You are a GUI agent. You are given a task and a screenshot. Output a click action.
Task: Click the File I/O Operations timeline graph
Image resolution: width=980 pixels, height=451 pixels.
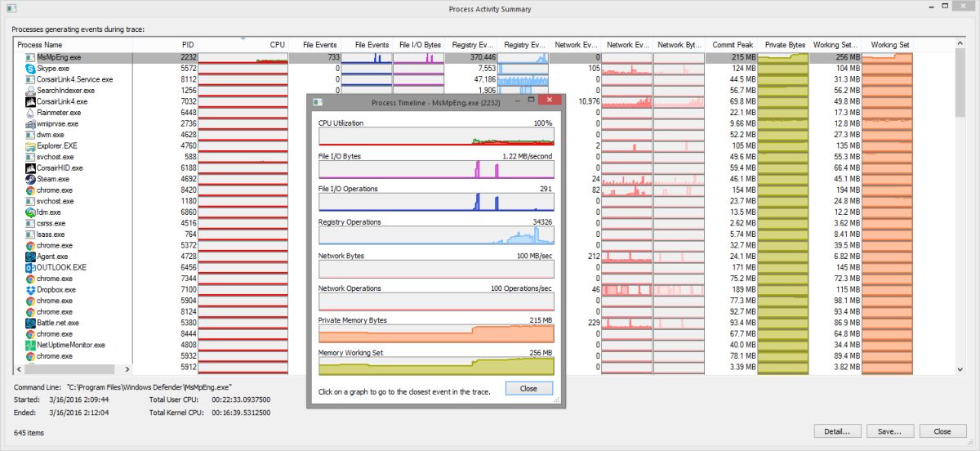[436, 202]
